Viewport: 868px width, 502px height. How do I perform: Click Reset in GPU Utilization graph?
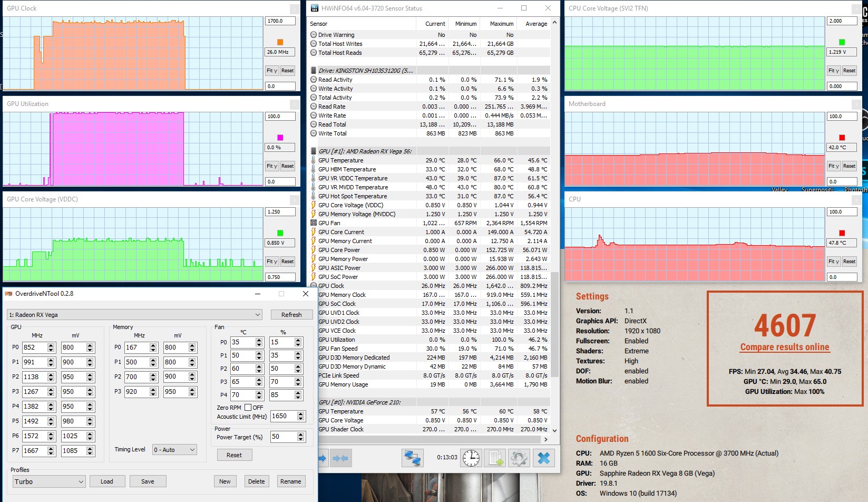pyautogui.click(x=287, y=166)
